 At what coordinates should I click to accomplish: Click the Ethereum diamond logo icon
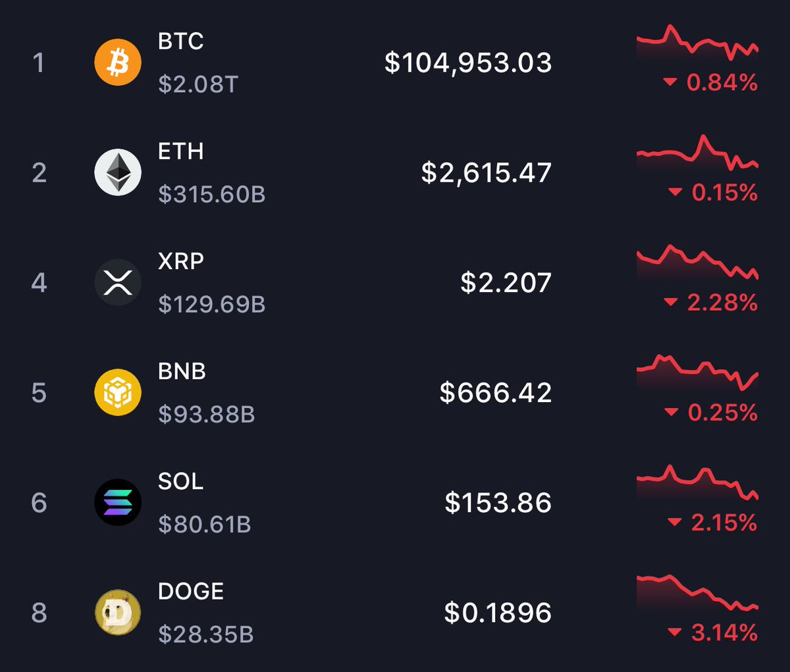coord(118,172)
